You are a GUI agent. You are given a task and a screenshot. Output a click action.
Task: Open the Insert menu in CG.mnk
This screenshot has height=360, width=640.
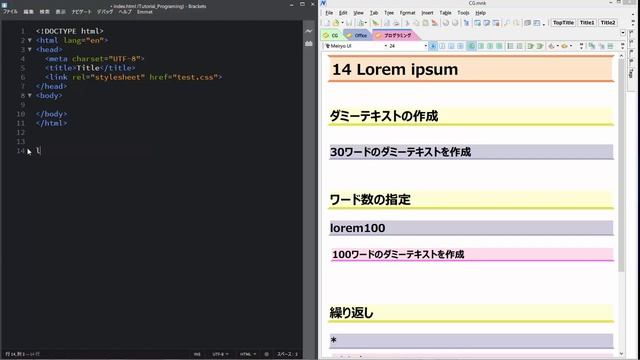click(x=427, y=13)
